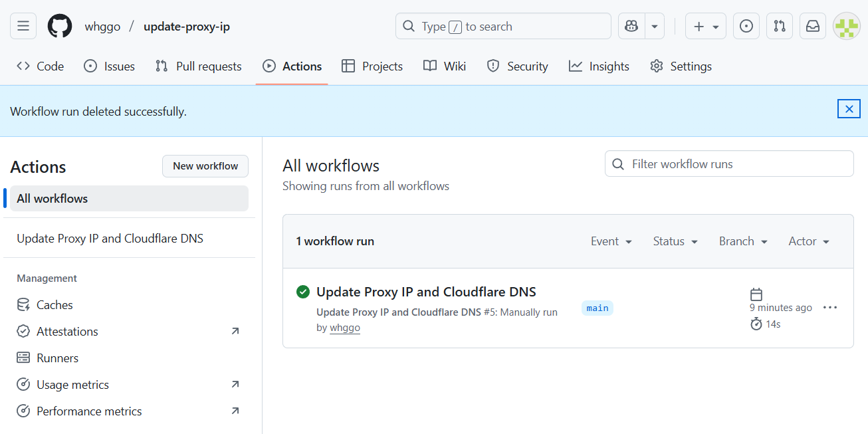Select Caches in the Management sidebar
This screenshot has width=868, height=434.
pyautogui.click(x=54, y=305)
